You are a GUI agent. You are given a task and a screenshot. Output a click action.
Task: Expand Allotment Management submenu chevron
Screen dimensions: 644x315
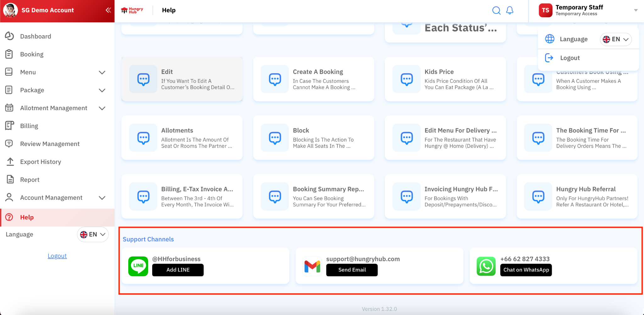tap(102, 108)
